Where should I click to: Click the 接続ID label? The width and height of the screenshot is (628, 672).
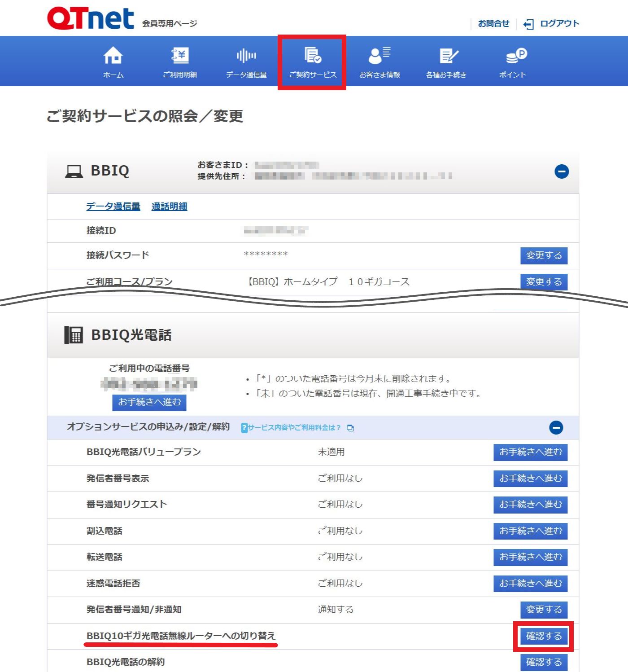[x=101, y=231]
